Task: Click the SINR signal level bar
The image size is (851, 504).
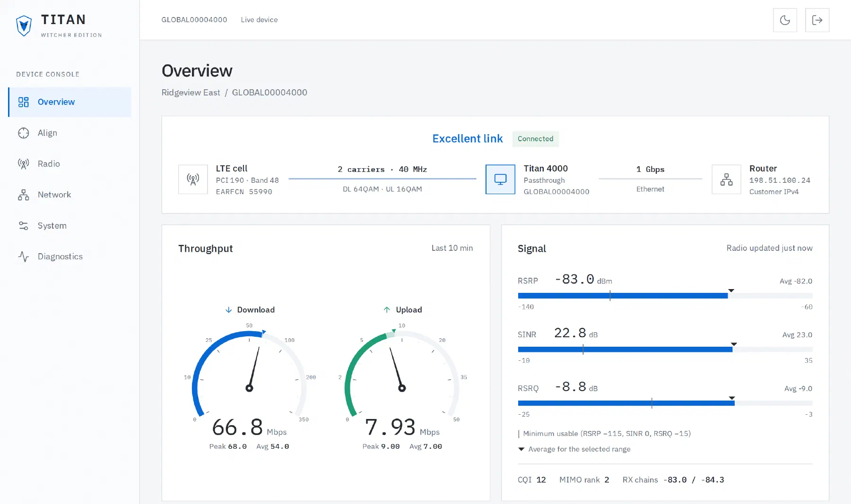Action: (665, 350)
